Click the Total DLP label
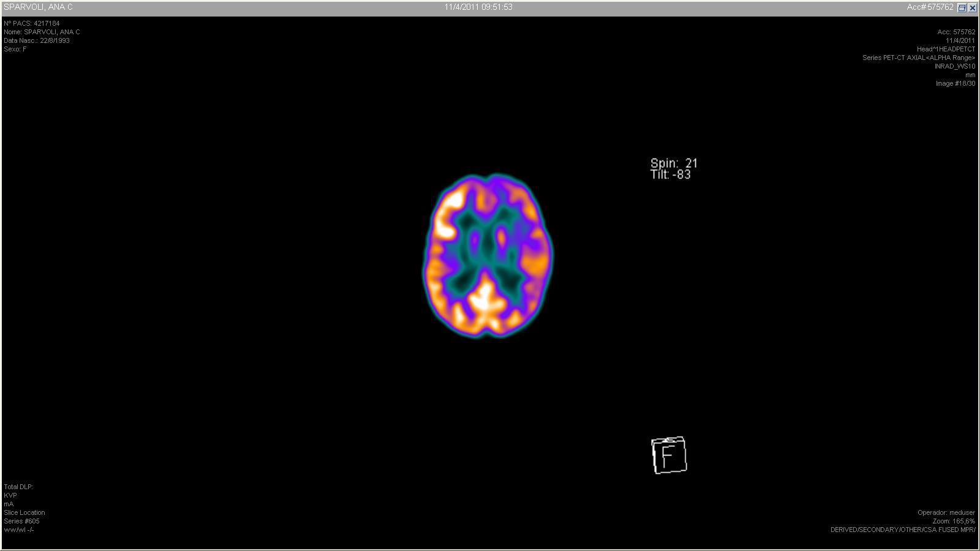980x551 pixels. (x=18, y=487)
